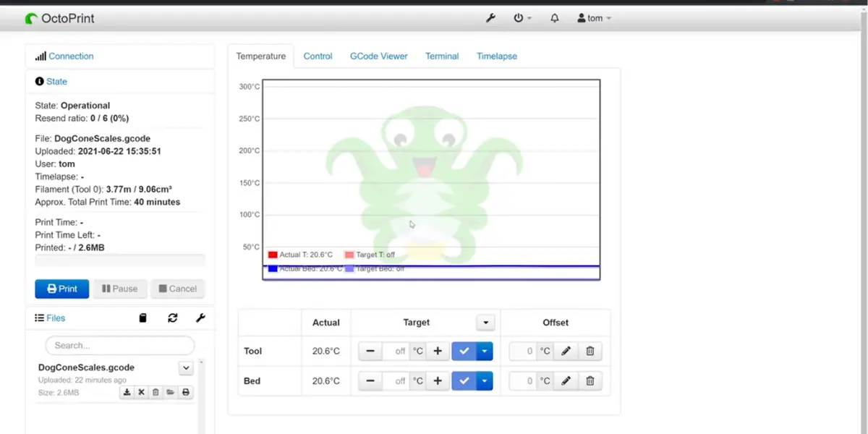Refresh the file list
868x434 pixels.
(172, 318)
